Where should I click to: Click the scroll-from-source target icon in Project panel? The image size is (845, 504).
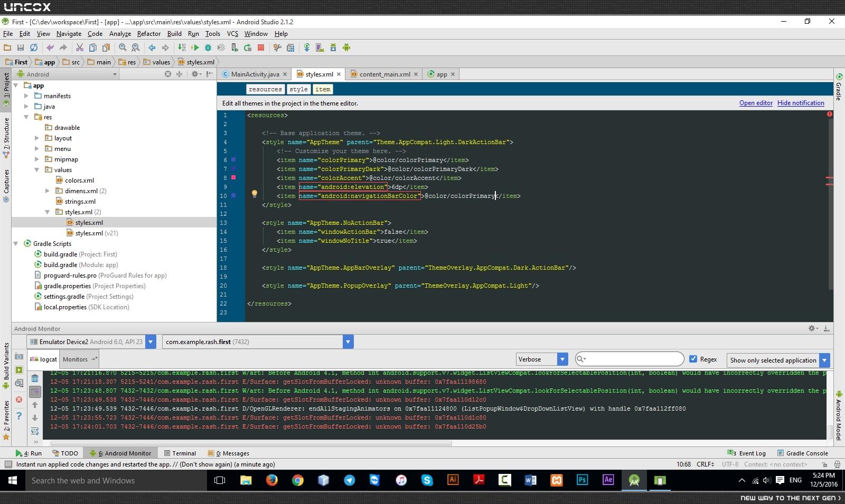pyautogui.click(x=168, y=74)
